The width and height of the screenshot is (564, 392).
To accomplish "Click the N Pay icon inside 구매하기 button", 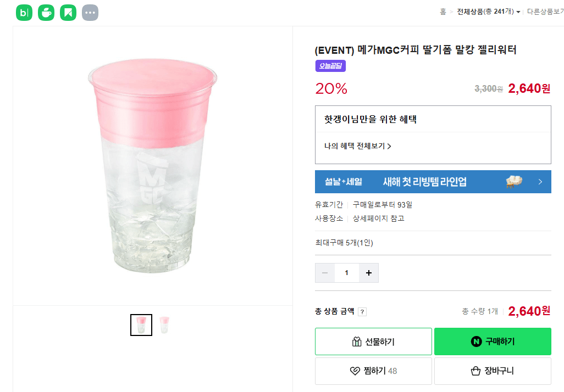I will pos(475,341).
